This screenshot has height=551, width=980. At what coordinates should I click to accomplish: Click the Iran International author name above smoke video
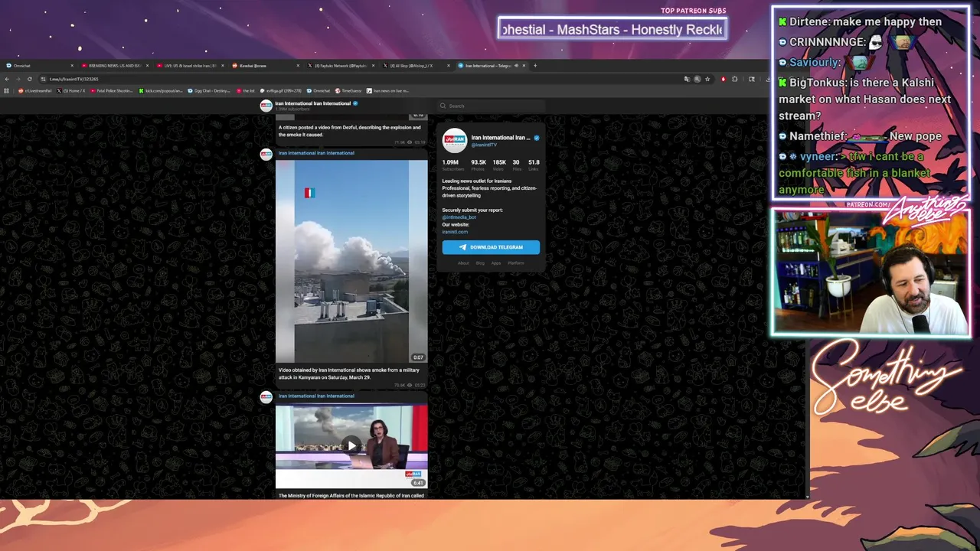[316, 153]
